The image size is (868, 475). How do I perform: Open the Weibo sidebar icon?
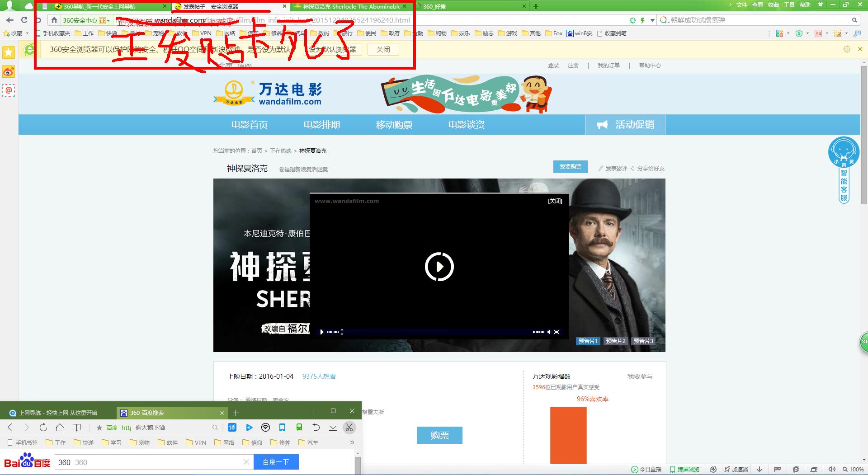[9, 71]
